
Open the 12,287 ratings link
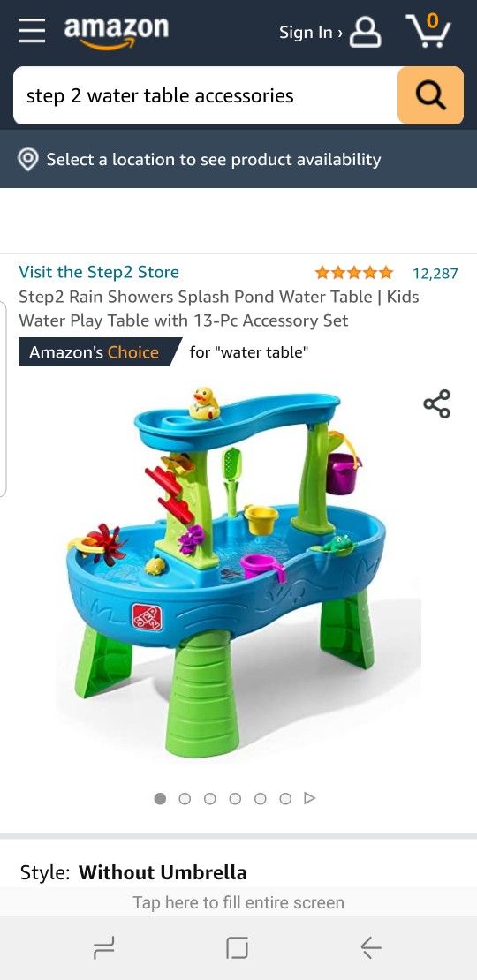(x=435, y=273)
